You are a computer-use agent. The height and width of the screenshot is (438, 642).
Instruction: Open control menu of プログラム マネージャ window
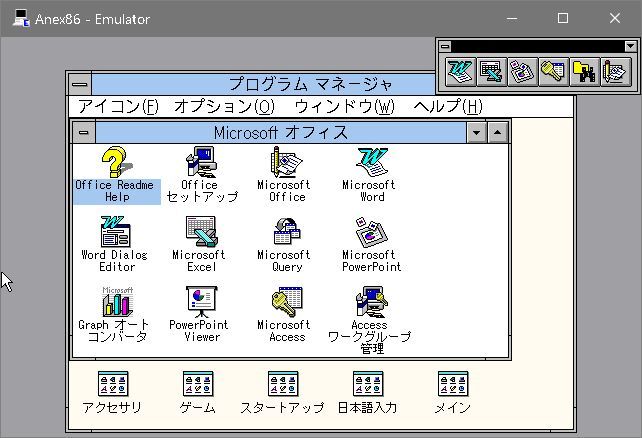[x=80, y=85]
